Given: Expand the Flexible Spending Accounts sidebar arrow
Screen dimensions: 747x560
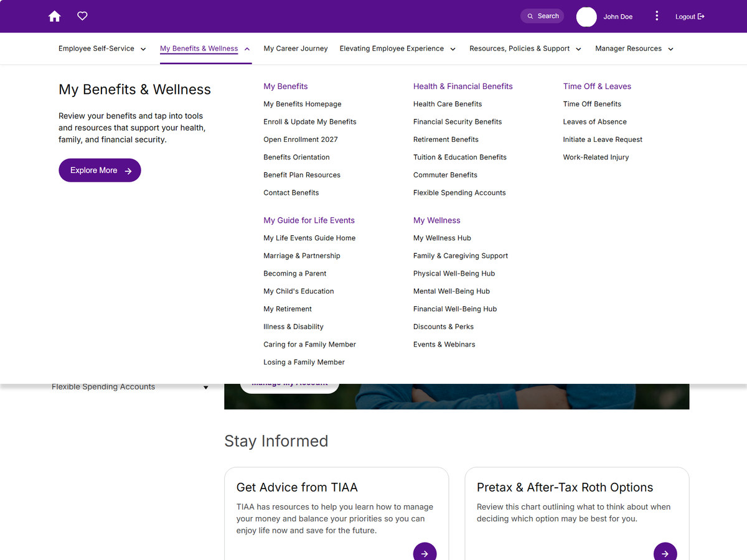Looking at the screenshot, I should 206,388.
